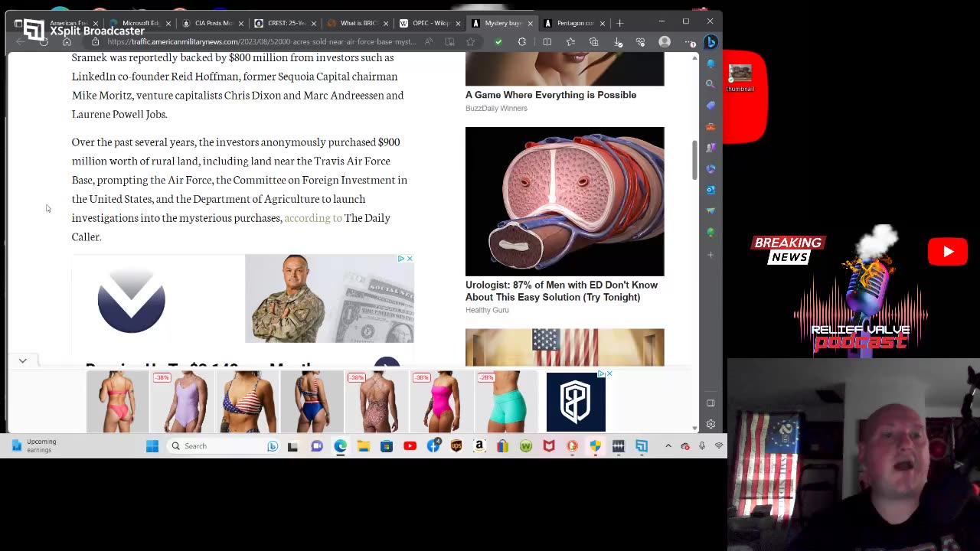The height and width of the screenshot is (551, 980).
Task: Click the teal shorts product image
Action: click(x=506, y=402)
